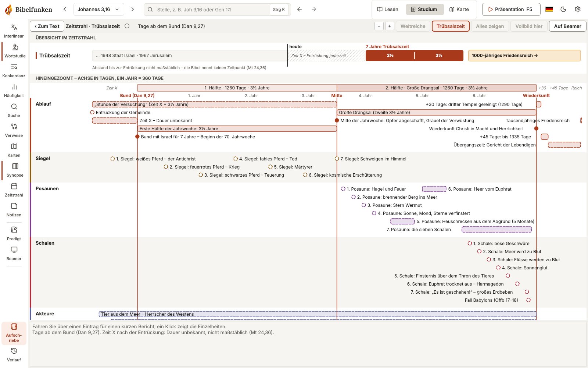The height and width of the screenshot is (368, 588).
Task: Switch to the Studium mode tab
Action: click(424, 9)
